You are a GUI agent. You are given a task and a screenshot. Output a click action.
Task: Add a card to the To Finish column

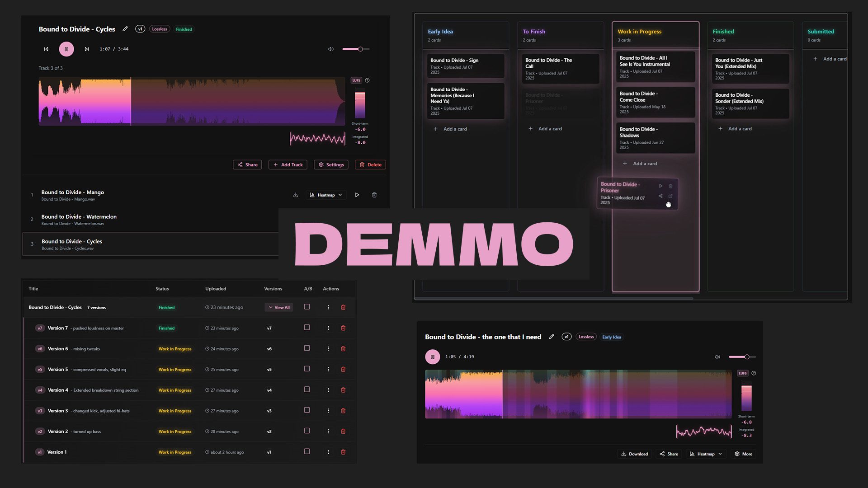pyautogui.click(x=545, y=129)
